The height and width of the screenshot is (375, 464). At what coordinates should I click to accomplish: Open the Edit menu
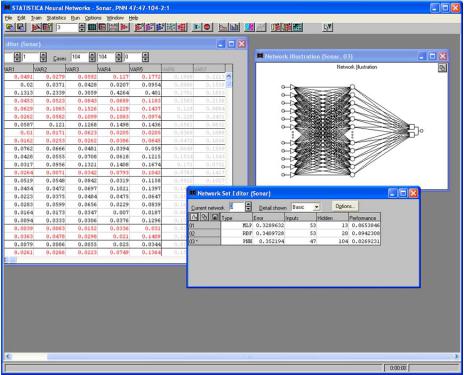coord(21,18)
